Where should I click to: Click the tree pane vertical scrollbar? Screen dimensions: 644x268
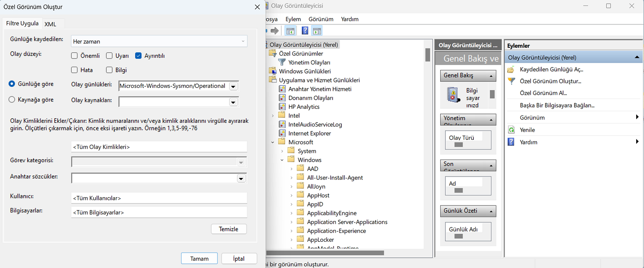427,55
